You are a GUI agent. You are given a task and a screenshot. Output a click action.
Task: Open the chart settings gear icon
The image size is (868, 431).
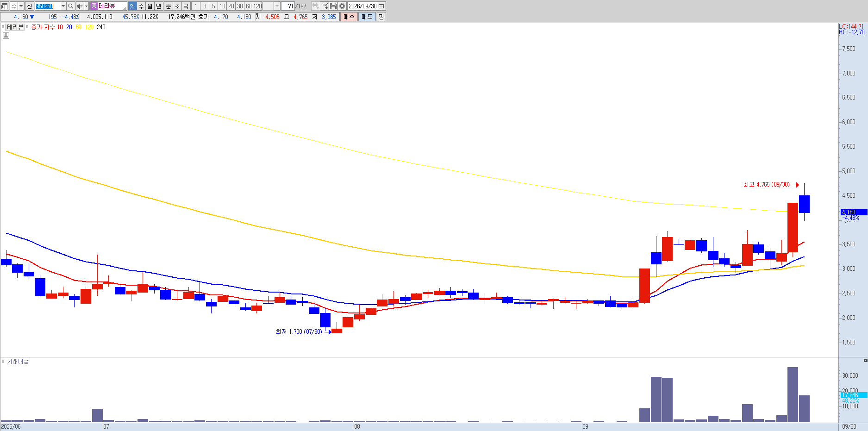coord(342,6)
